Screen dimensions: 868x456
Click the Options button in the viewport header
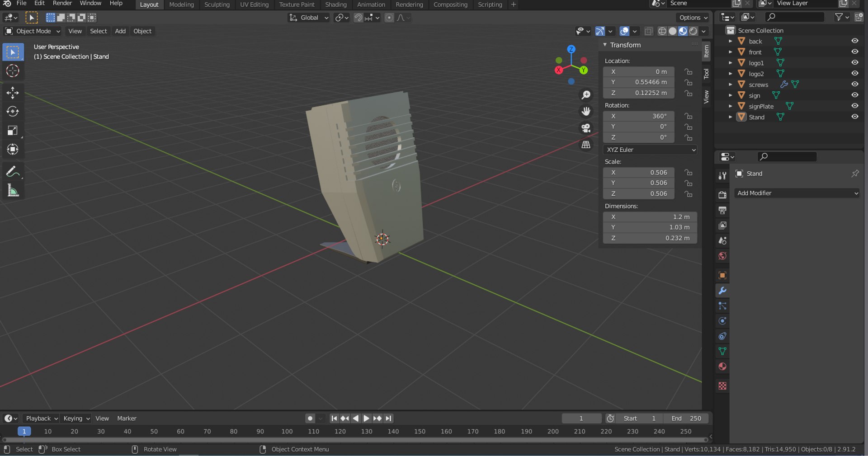[693, 18]
